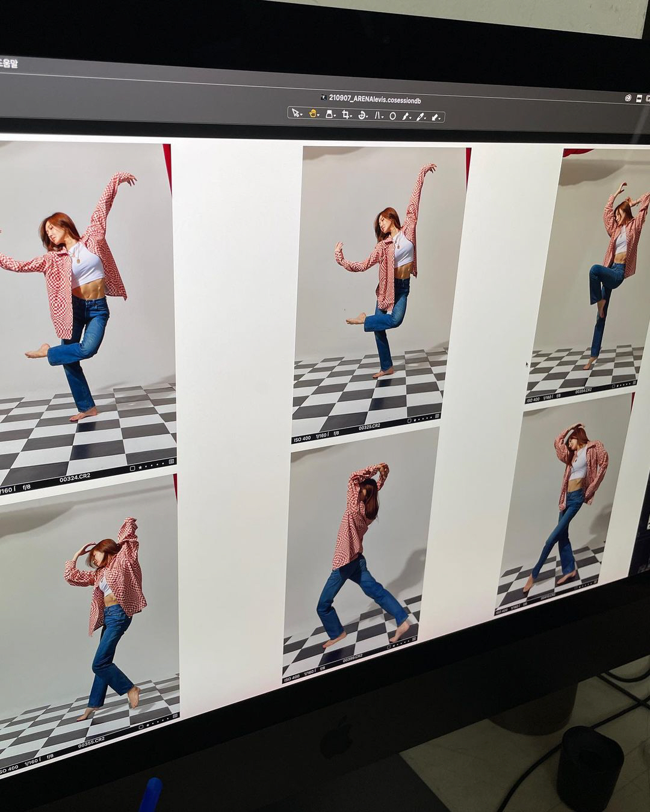Open the Straighten tool dropdown arrow
This screenshot has width=650, height=812.
click(367, 117)
